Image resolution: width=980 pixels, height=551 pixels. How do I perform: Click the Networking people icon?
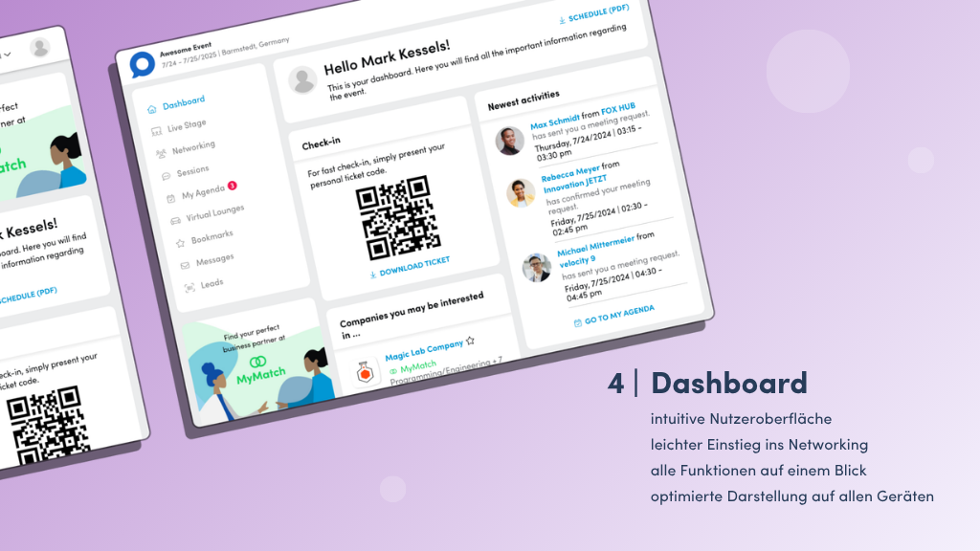click(161, 153)
